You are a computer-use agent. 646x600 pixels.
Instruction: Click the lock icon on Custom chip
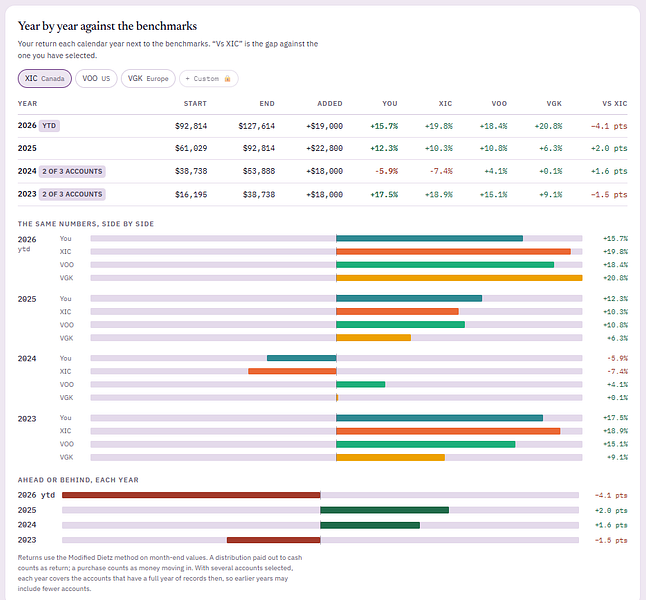point(227,78)
